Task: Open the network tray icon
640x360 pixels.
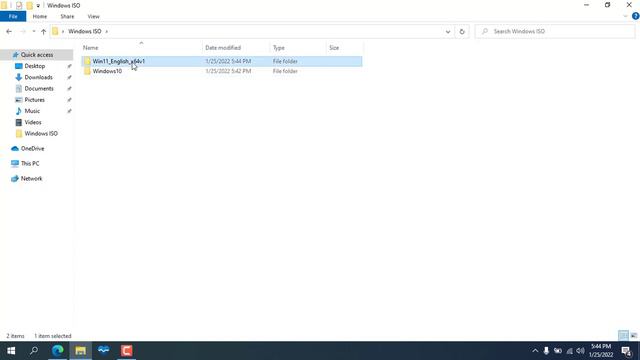Action: pos(569,351)
